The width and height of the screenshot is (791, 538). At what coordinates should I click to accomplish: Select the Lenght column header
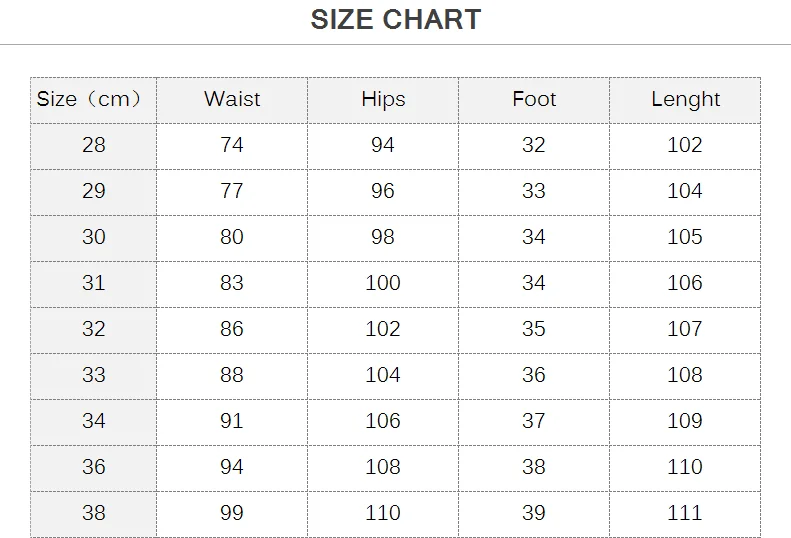[x=685, y=99]
